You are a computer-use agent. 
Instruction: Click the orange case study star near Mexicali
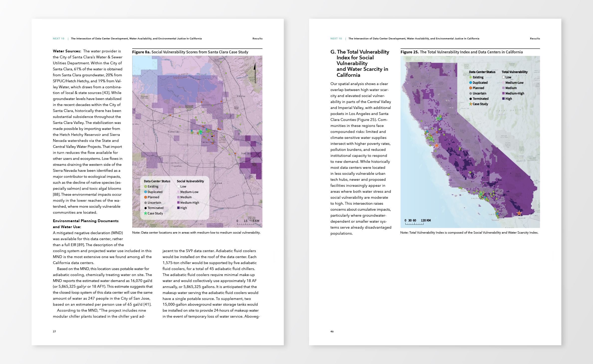[519, 213]
